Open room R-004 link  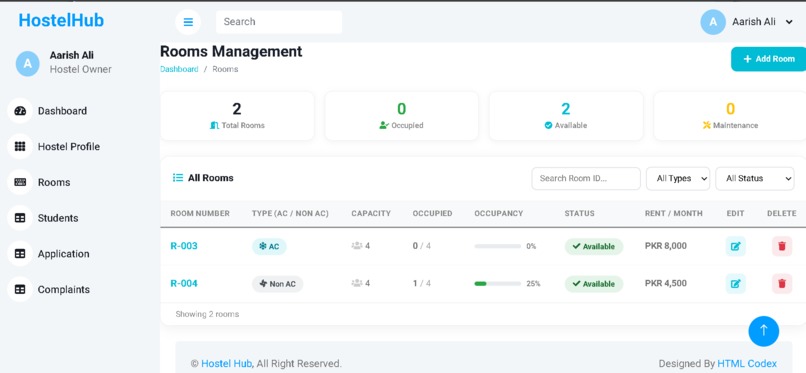pyautogui.click(x=184, y=284)
